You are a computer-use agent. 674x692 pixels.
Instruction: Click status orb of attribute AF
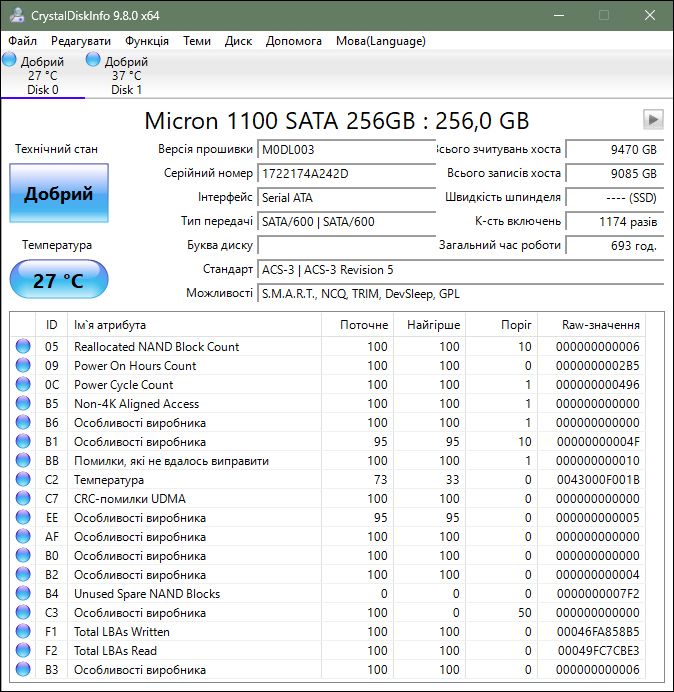(x=23, y=536)
